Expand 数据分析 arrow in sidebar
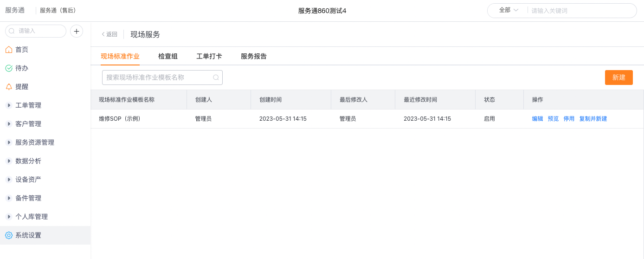 pyautogui.click(x=8, y=161)
